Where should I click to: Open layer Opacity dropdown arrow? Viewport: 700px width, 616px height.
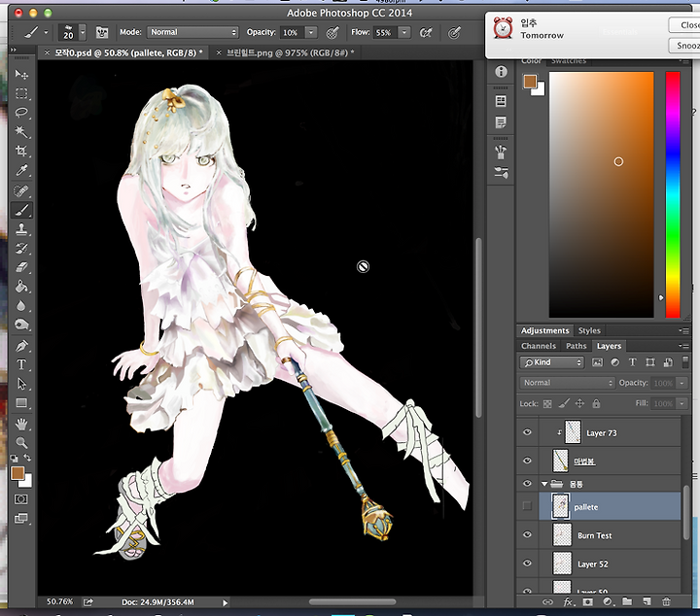point(682,383)
